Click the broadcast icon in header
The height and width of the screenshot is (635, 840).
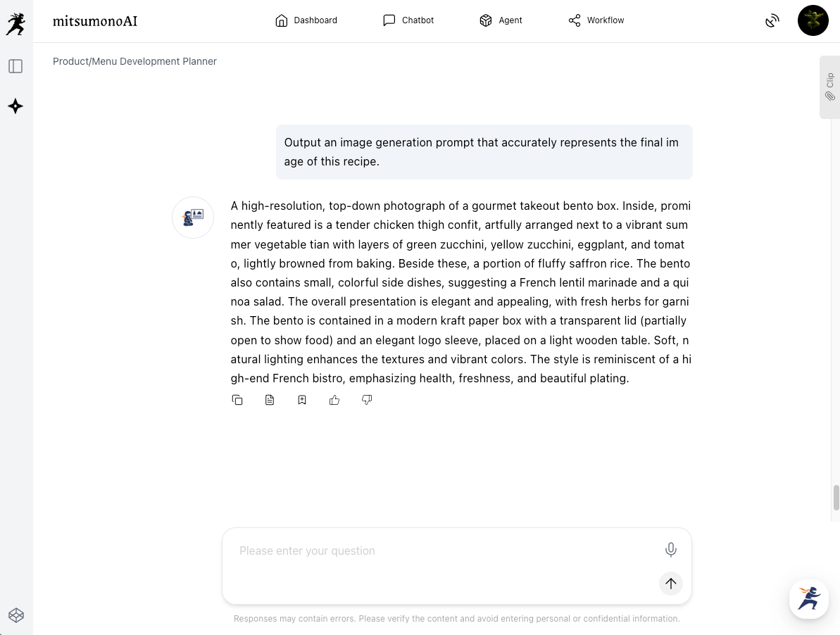coord(772,20)
